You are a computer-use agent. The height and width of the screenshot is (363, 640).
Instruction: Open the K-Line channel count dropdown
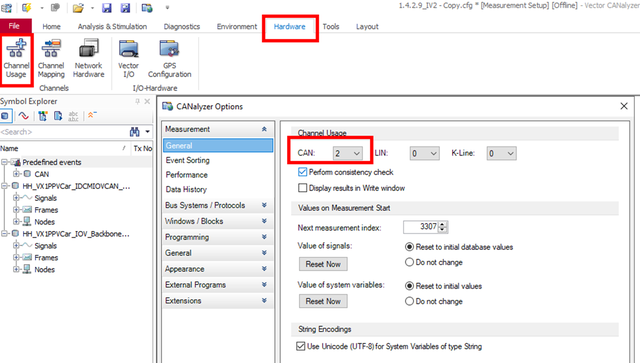coord(501,154)
